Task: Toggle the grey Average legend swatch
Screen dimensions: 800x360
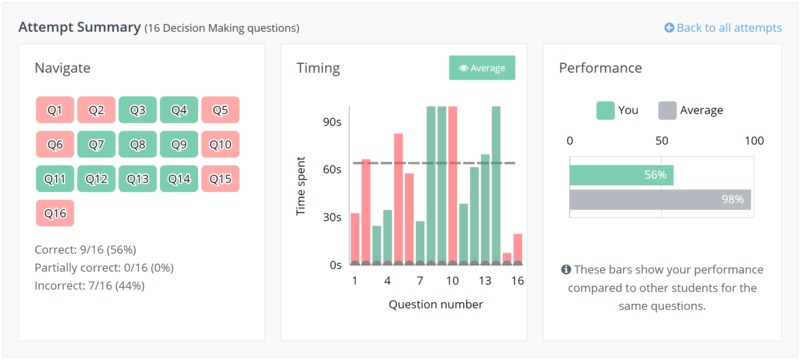Action: [667, 110]
